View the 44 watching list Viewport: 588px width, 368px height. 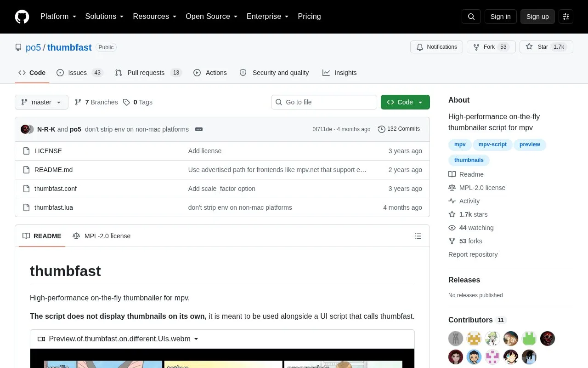point(471,228)
